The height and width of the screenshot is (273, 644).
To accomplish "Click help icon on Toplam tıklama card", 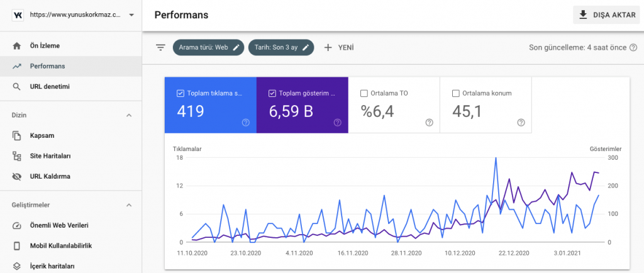I will [x=246, y=123].
